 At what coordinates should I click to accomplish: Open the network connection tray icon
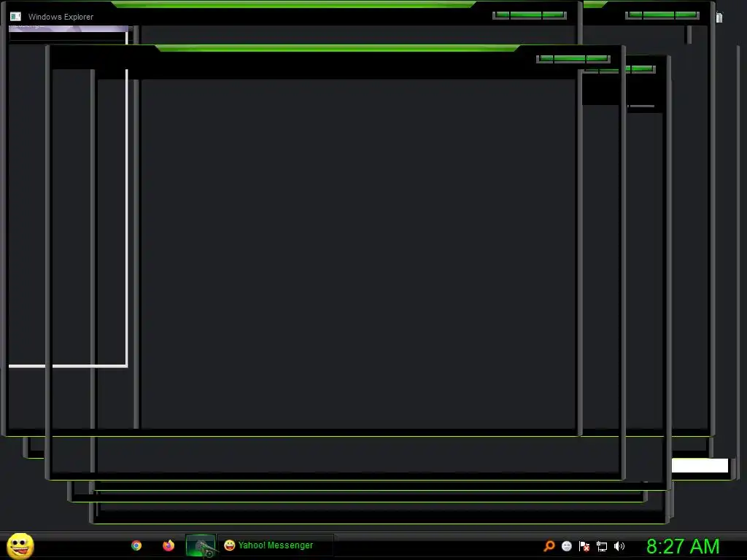pos(602,547)
